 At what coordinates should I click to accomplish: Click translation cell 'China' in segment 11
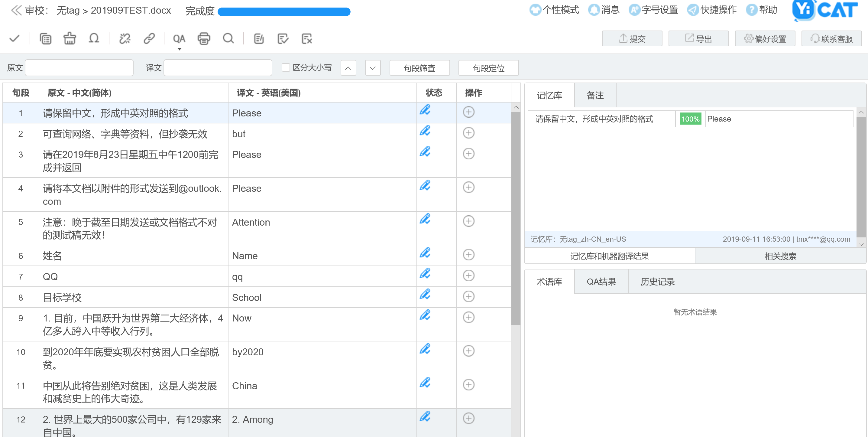click(322, 392)
